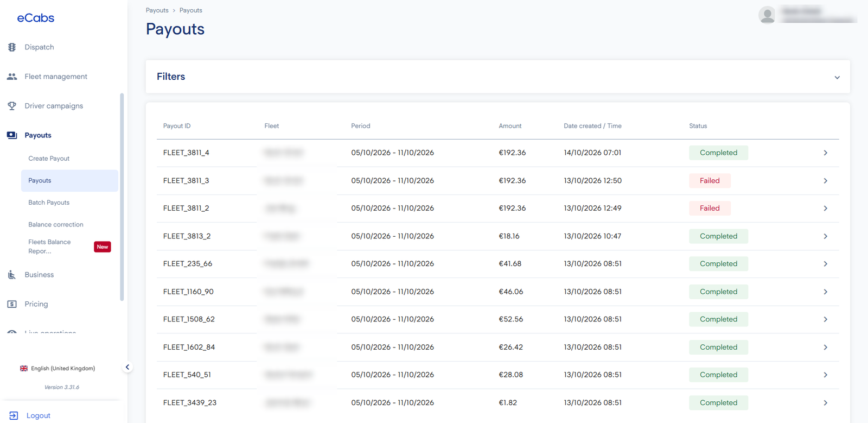Open details arrow for FLEET_235_66
This screenshot has width=868, height=423.
click(826, 264)
